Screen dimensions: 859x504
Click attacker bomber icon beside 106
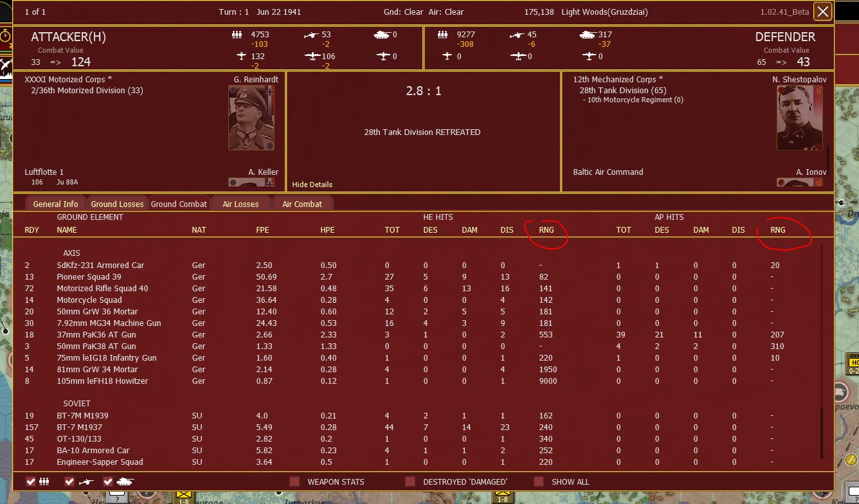312,56
